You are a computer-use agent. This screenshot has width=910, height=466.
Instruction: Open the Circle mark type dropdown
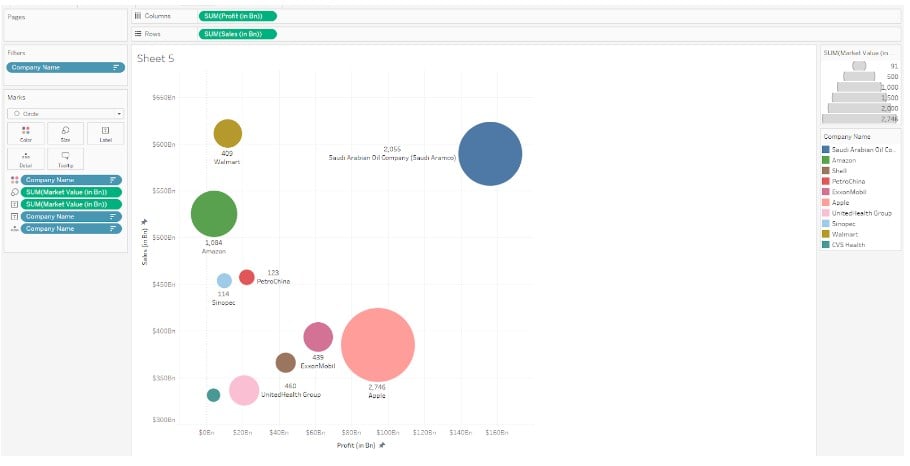pos(65,114)
